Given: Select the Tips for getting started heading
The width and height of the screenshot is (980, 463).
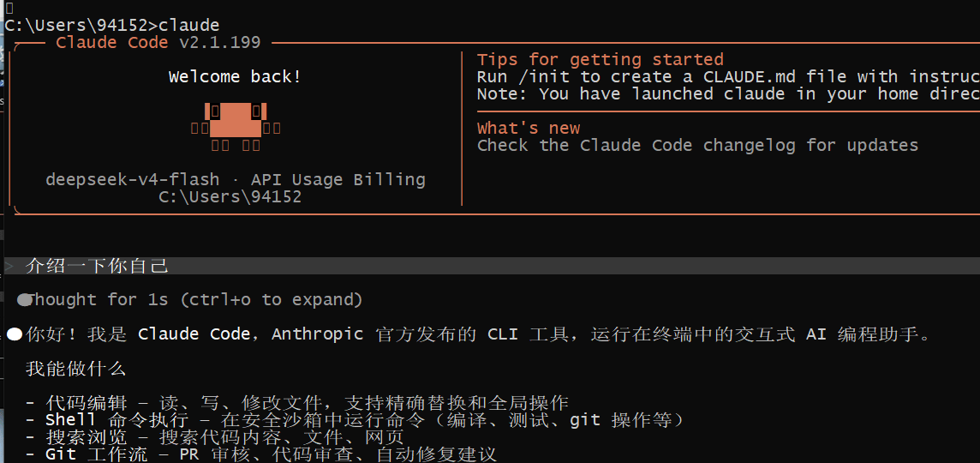Looking at the screenshot, I should coord(600,59).
